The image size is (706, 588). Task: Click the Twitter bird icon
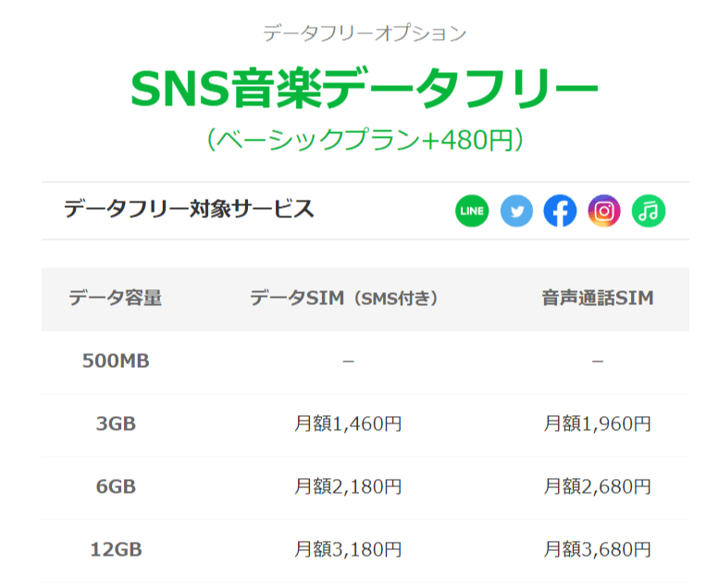tap(516, 211)
